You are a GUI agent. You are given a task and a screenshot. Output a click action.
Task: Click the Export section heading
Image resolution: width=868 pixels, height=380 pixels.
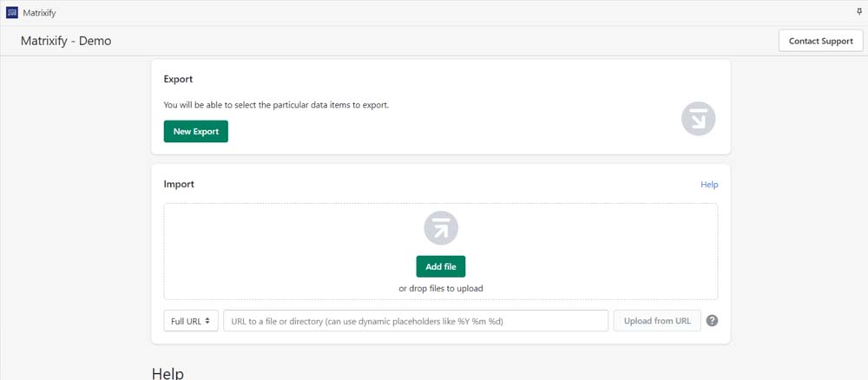178,79
